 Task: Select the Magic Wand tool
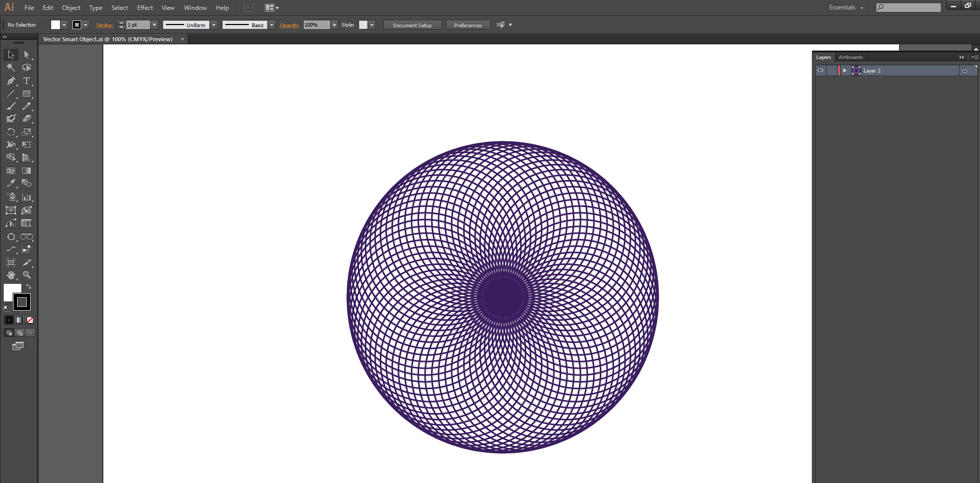(11, 67)
